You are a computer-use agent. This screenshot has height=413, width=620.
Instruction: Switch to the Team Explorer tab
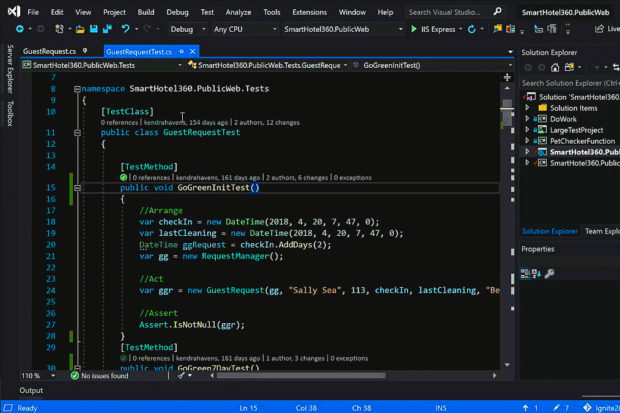click(601, 231)
